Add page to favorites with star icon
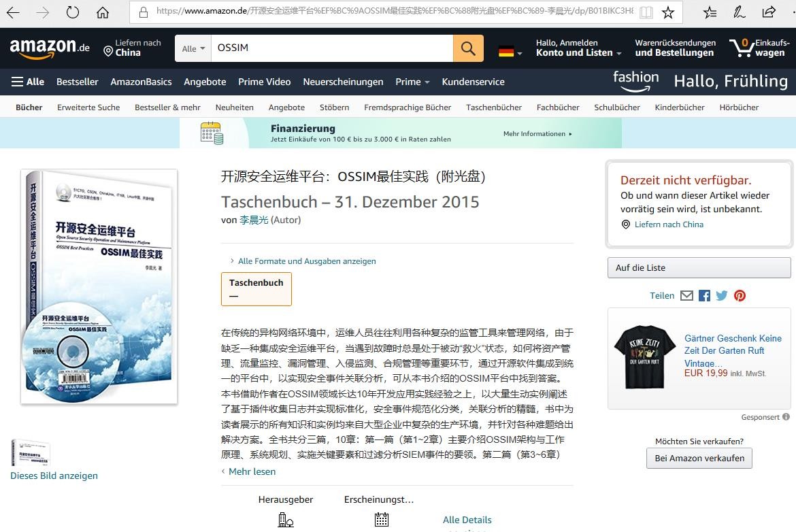 coord(668,12)
